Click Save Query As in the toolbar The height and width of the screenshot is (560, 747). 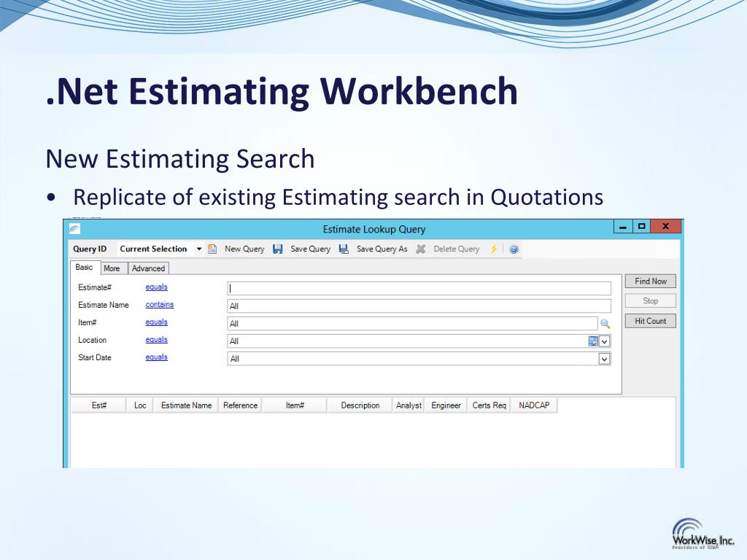click(x=382, y=249)
